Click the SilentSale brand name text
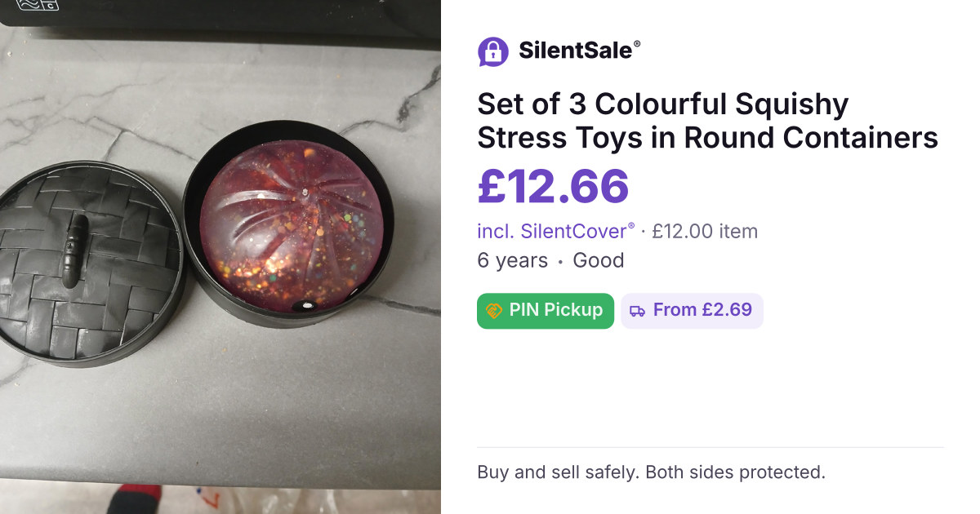Viewport: 980px width, 514px height. (x=575, y=51)
